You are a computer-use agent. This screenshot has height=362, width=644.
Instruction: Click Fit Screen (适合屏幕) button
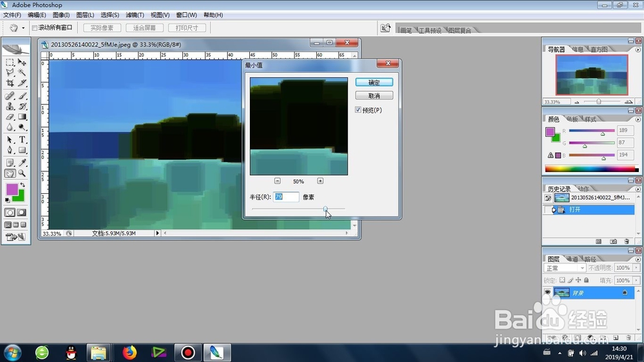144,28
